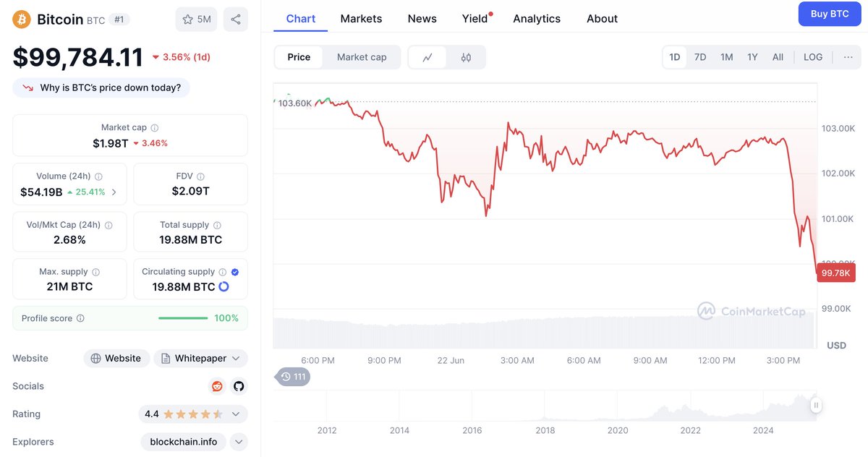Add Bitcoin to watchlist via star button
The height and width of the screenshot is (457, 868).
tap(196, 20)
